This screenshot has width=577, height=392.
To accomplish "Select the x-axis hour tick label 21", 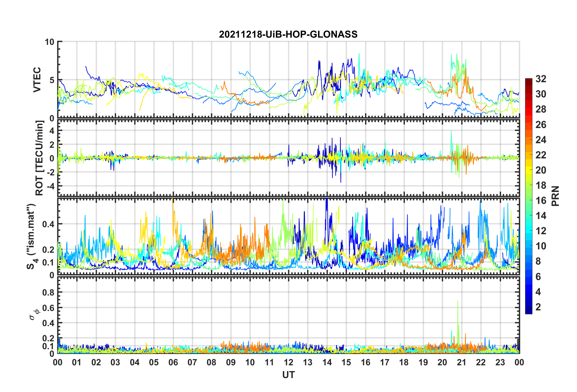I will [462, 362].
